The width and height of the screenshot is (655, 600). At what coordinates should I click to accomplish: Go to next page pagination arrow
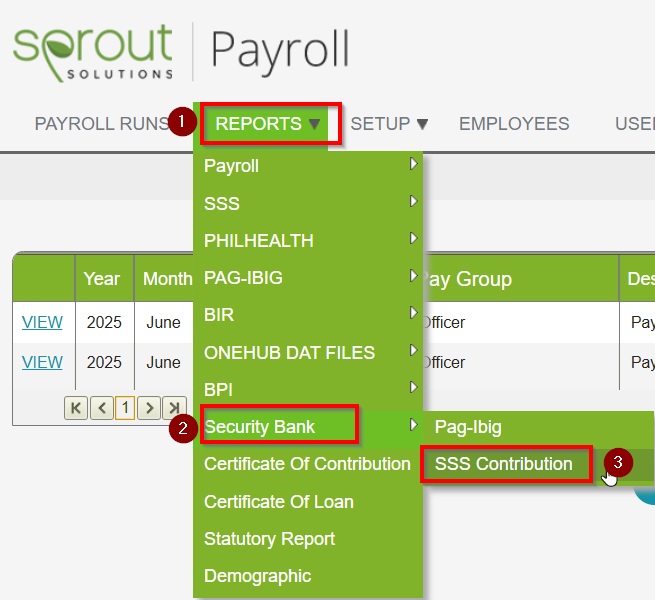click(x=149, y=408)
